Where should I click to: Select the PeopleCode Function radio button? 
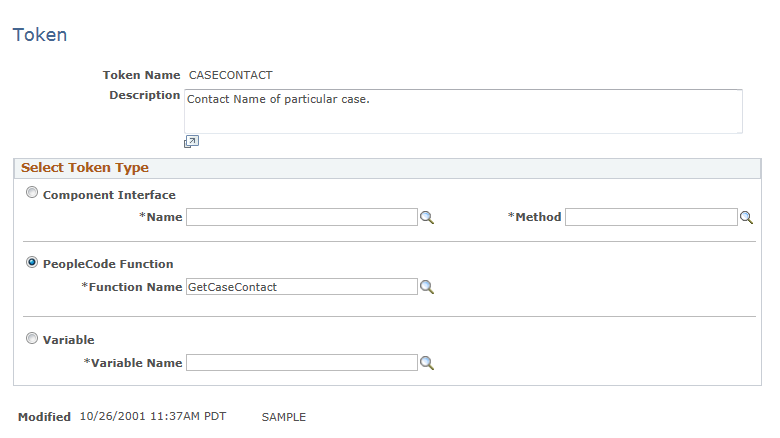pos(32,262)
